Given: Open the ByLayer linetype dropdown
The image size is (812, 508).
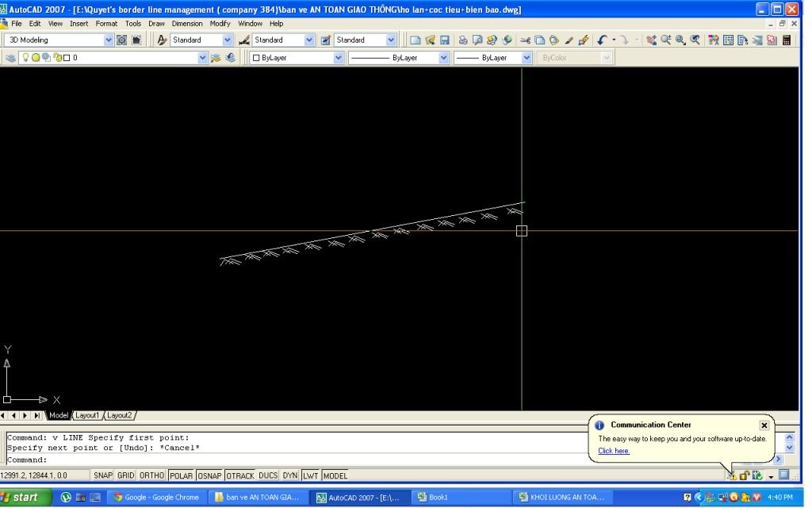Looking at the screenshot, I should click(443, 57).
